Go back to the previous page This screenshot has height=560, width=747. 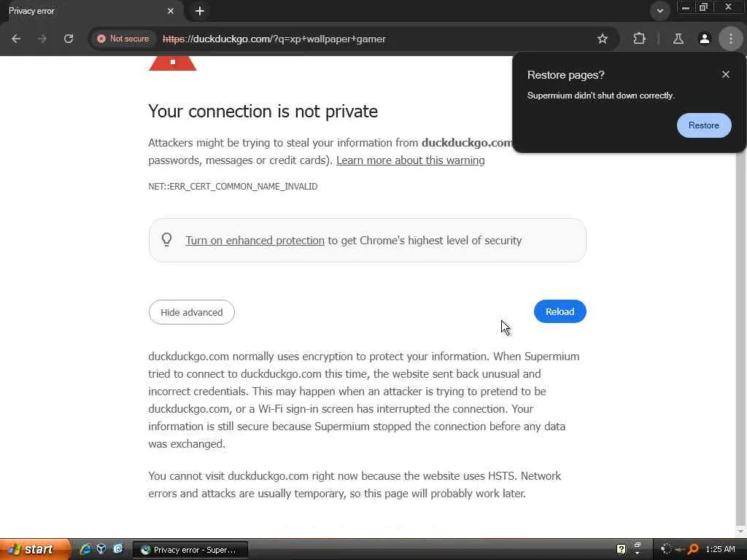pos(16,39)
